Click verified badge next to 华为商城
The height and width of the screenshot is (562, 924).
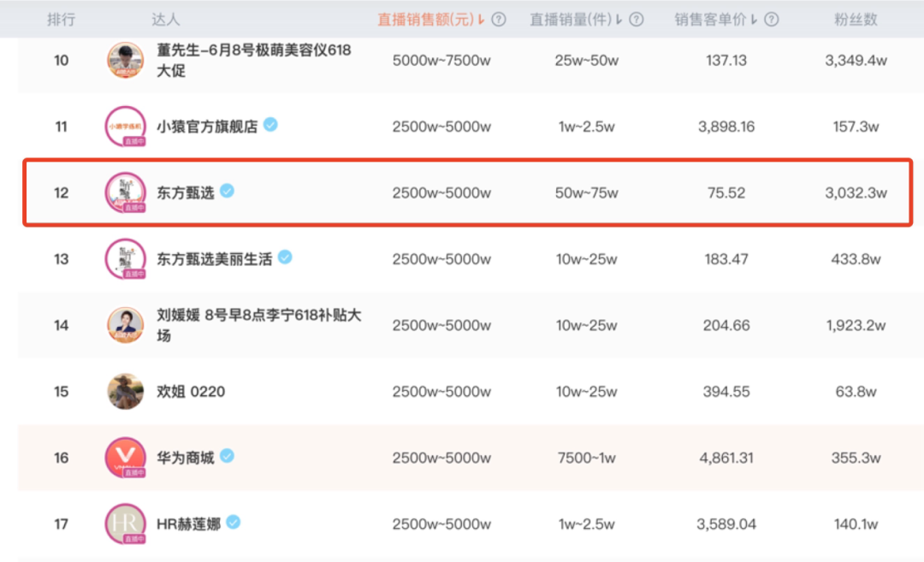(x=227, y=456)
